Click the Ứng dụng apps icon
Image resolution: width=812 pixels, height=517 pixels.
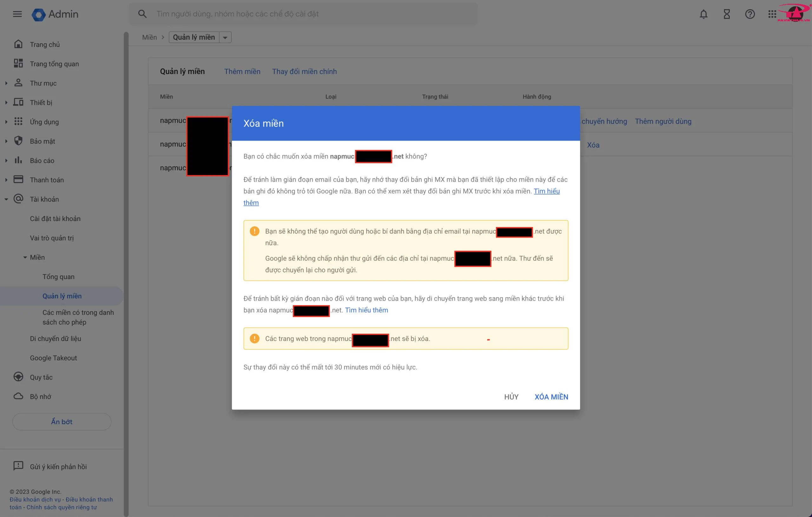click(18, 121)
